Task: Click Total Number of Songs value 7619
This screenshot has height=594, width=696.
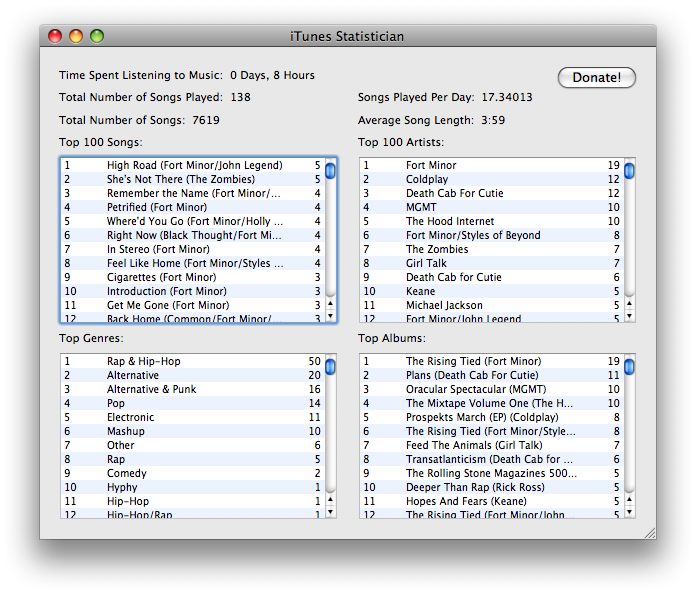Action: pyautogui.click(x=206, y=120)
